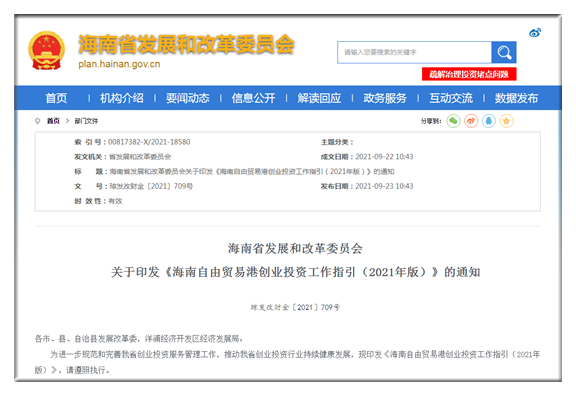Click the 部门文件 breadcrumb link
The image size is (576, 396).
pos(86,121)
